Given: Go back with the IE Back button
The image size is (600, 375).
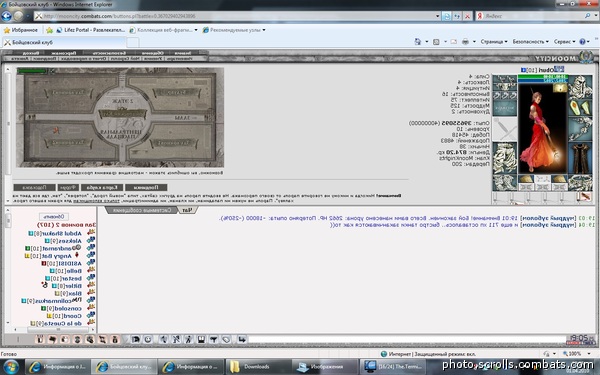Looking at the screenshot, I should tap(7, 16).
